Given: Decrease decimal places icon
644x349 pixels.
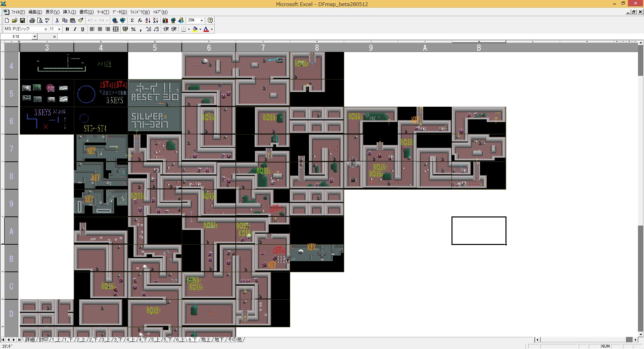Looking at the screenshot, I should 156,29.
